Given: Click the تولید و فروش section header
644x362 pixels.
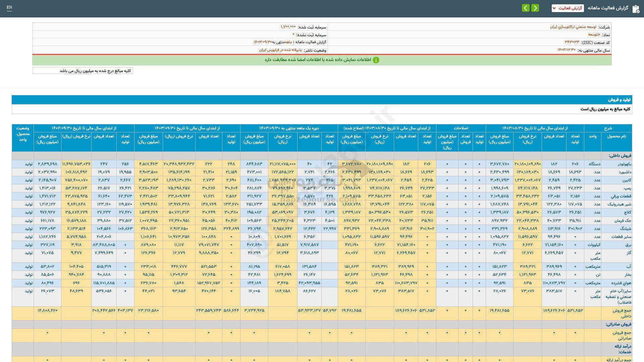Looking at the screenshot, I should [x=620, y=100].
